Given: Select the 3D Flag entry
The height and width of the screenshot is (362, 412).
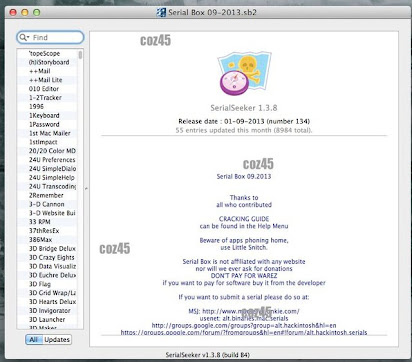Looking at the screenshot, I should 47,284.
